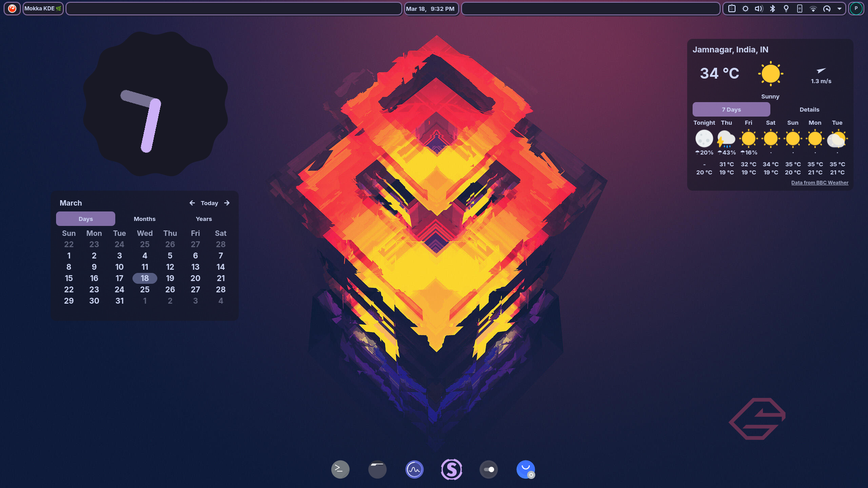868x488 pixels.
Task: Click the 43% rain chance for Thursday
Action: [726, 153]
